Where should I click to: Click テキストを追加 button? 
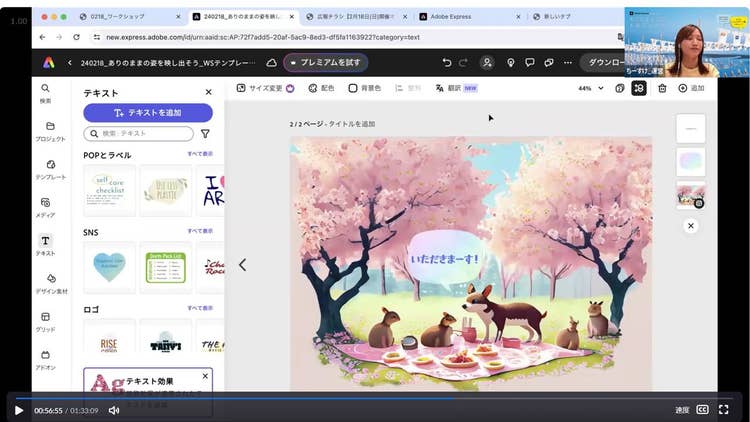(x=148, y=113)
